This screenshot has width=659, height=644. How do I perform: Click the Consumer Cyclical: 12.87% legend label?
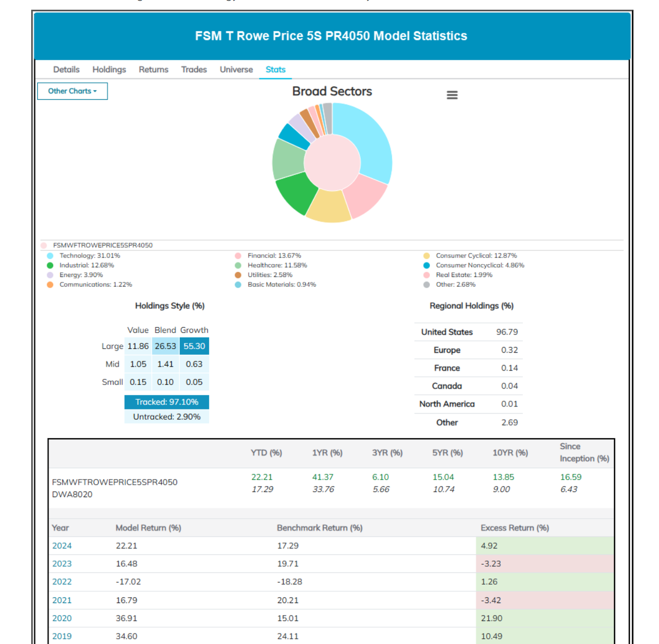tap(476, 256)
